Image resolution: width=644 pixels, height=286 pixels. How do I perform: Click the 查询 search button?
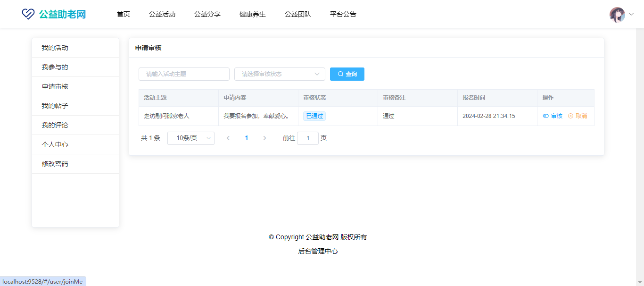(x=347, y=74)
